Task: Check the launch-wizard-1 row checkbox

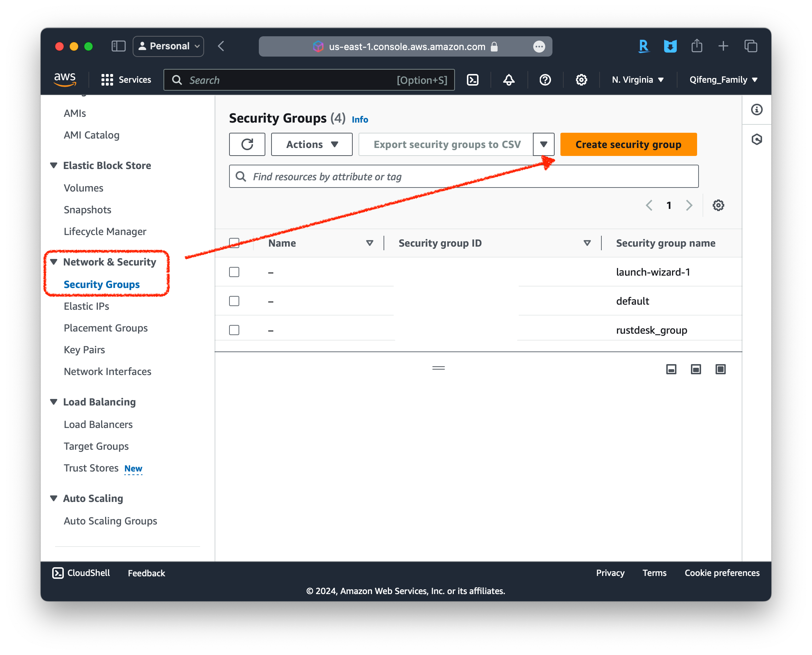Action: (x=234, y=272)
